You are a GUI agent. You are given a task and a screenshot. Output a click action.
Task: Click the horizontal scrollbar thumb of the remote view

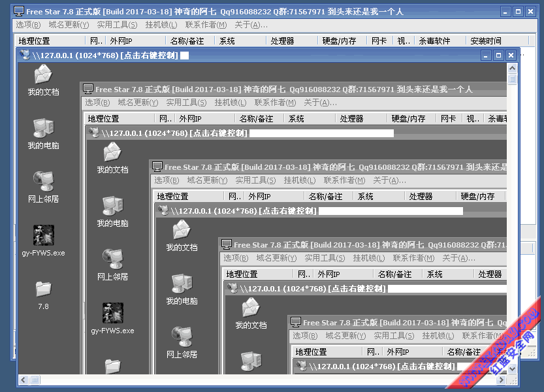[35, 380]
